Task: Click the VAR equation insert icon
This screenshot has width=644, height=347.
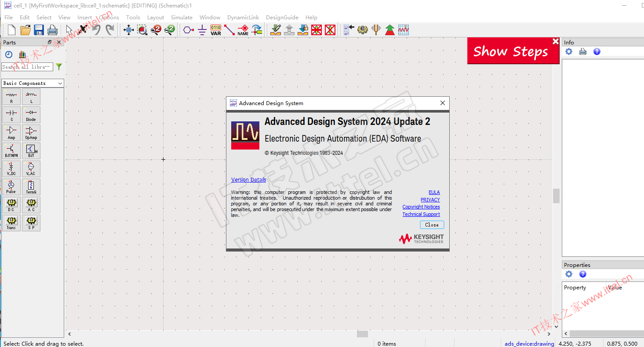Action: [216, 30]
